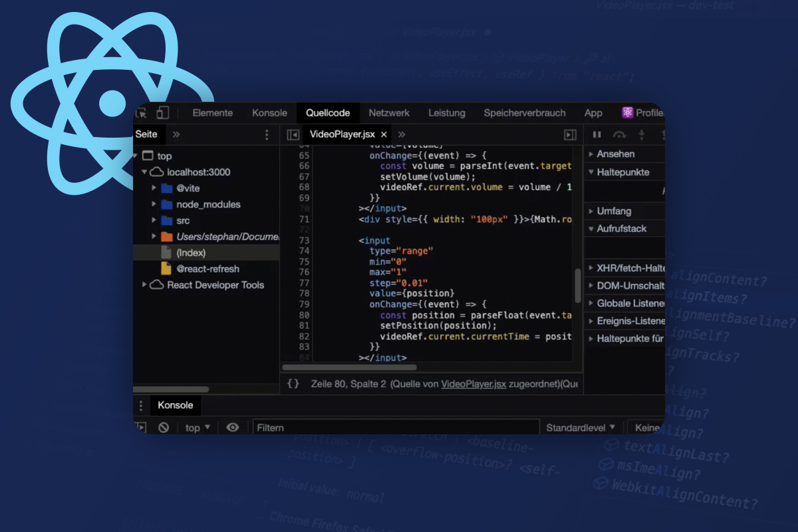This screenshot has height=532, width=798.
Task: Hide the navigator panel via its sidebar icon
Action: pos(293,134)
